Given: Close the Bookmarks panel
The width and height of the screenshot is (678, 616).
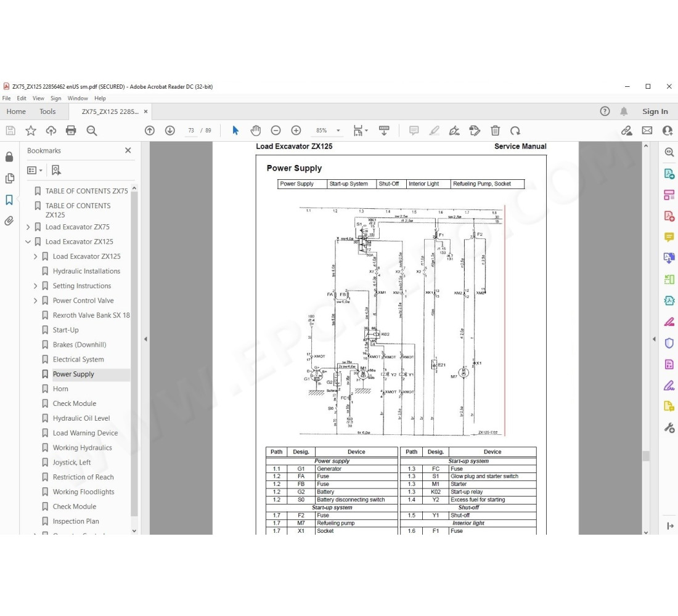Looking at the screenshot, I should tap(128, 150).
